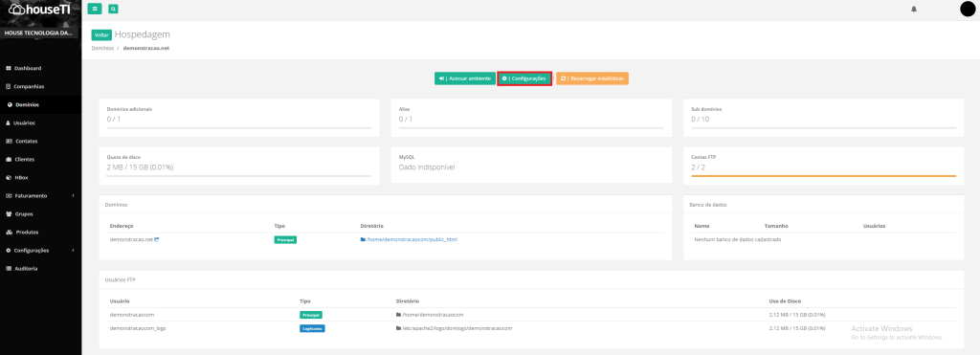Screen dimensions: 980x355
Task: Click the Principal badge in Domínios table
Action: tap(285, 239)
